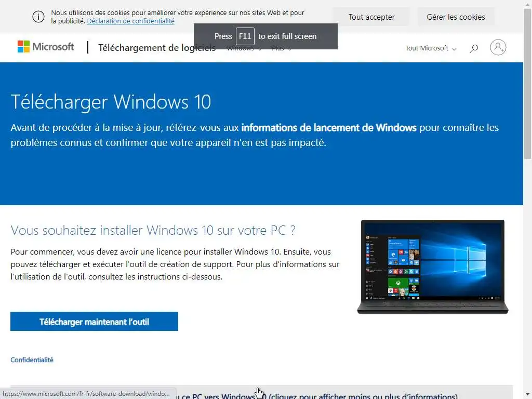Viewport: 532px width, 399px height.
Task: Click the cookie notice info icon
Action: 38,17
